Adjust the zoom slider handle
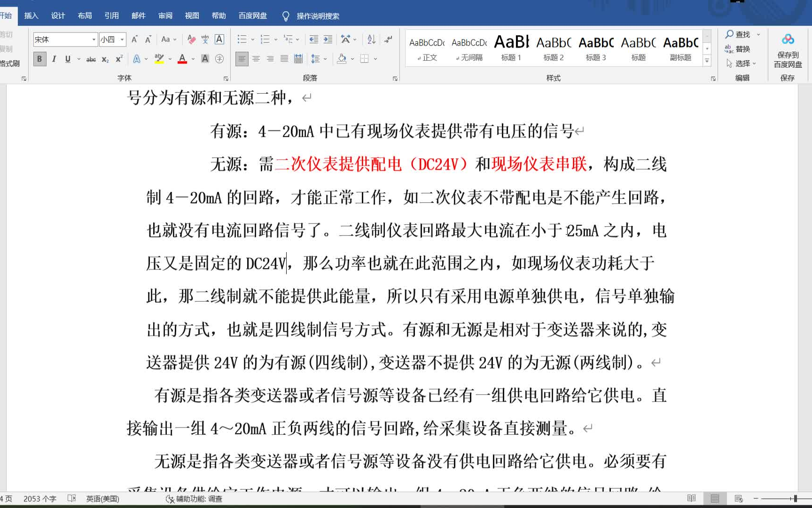 click(x=795, y=498)
